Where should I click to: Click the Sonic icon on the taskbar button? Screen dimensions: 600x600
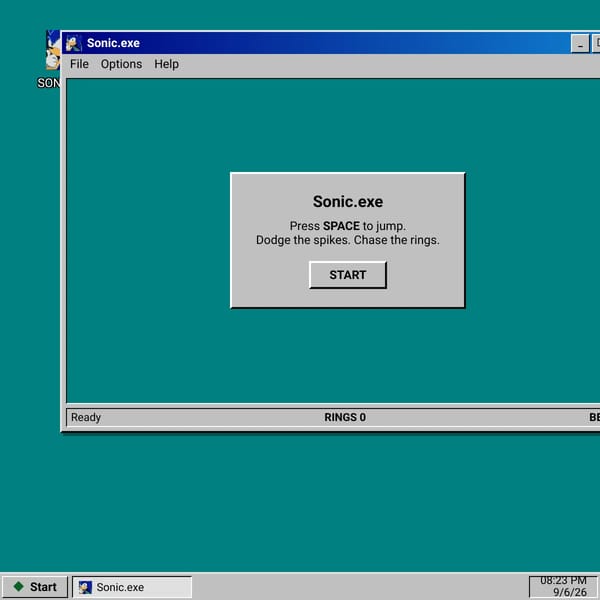(85, 587)
